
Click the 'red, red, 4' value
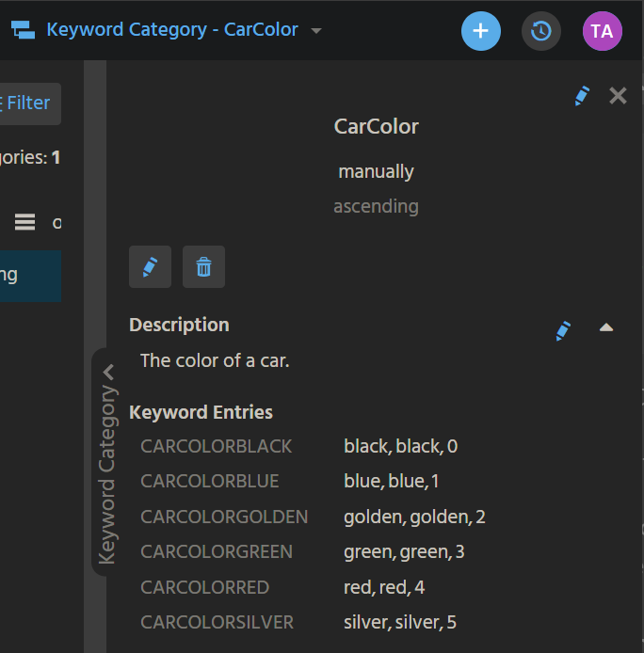(384, 588)
